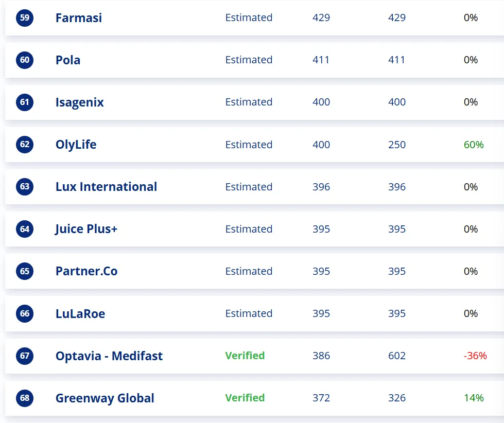Click the rank 62 badge icon

click(25, 145)
